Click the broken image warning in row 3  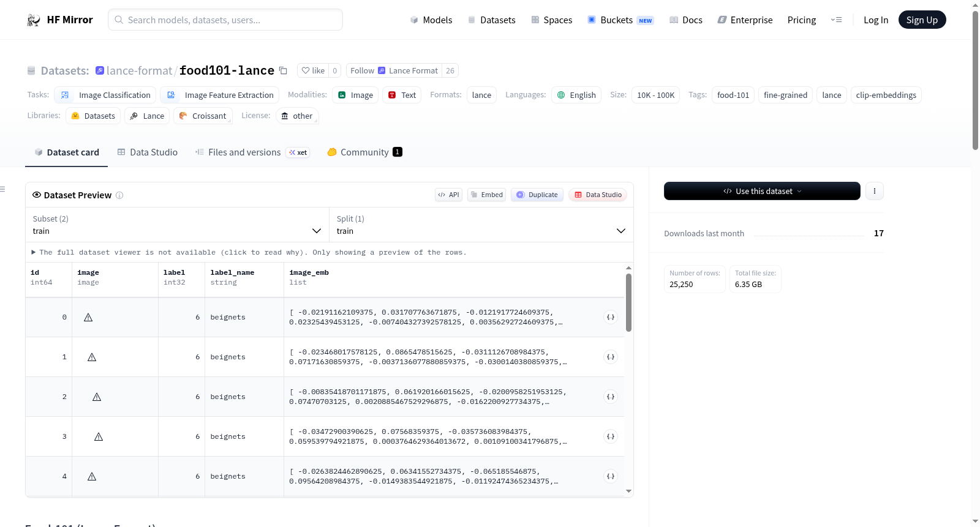click(x=99, y=436)
